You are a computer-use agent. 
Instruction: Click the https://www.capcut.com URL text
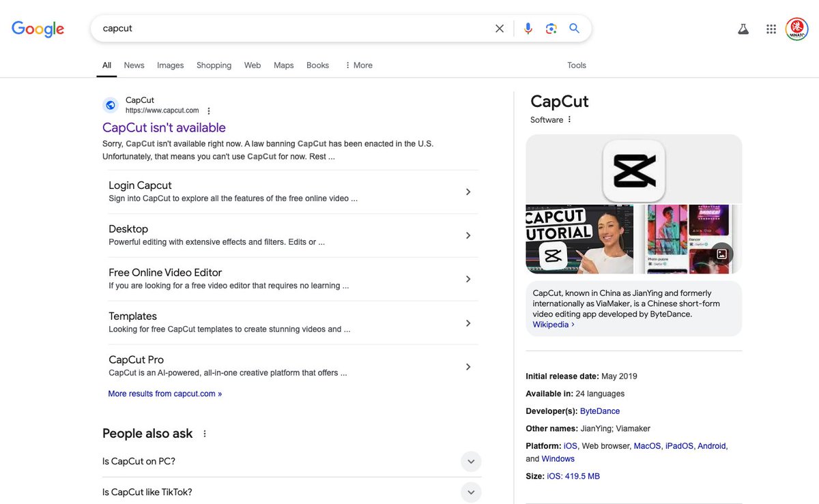[x=162, y=110]
